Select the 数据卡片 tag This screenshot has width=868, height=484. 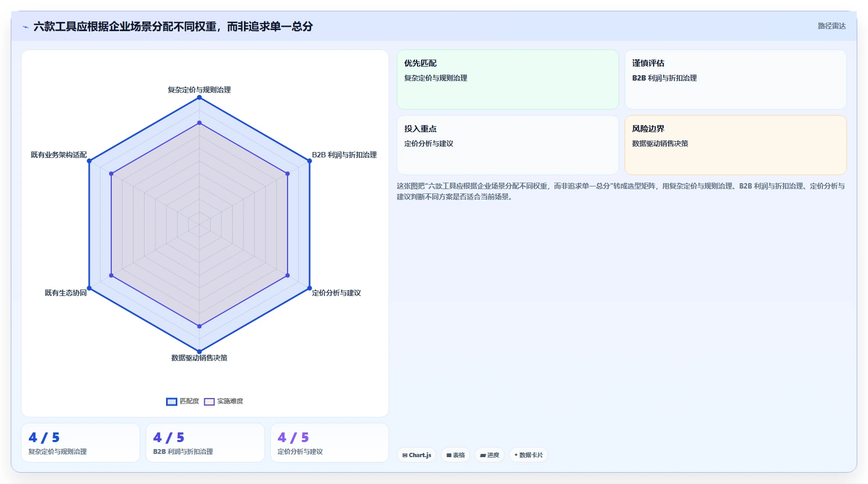(528, 455)
